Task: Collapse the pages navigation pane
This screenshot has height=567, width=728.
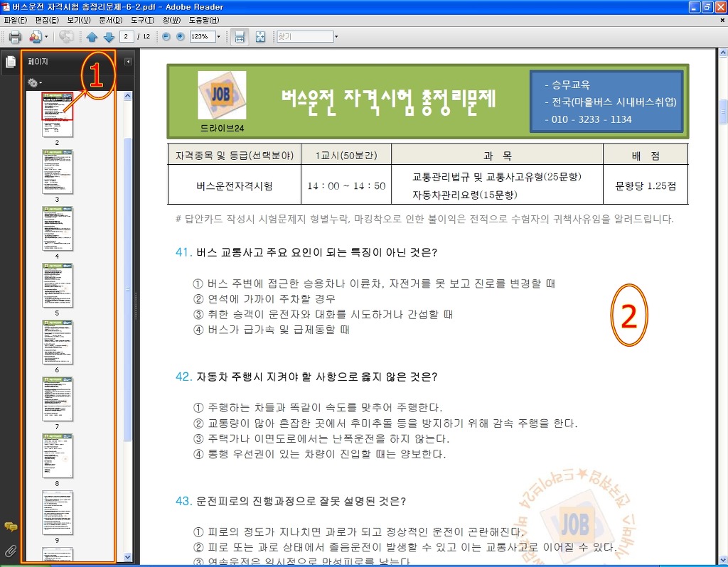Action: tap(128, 62)
